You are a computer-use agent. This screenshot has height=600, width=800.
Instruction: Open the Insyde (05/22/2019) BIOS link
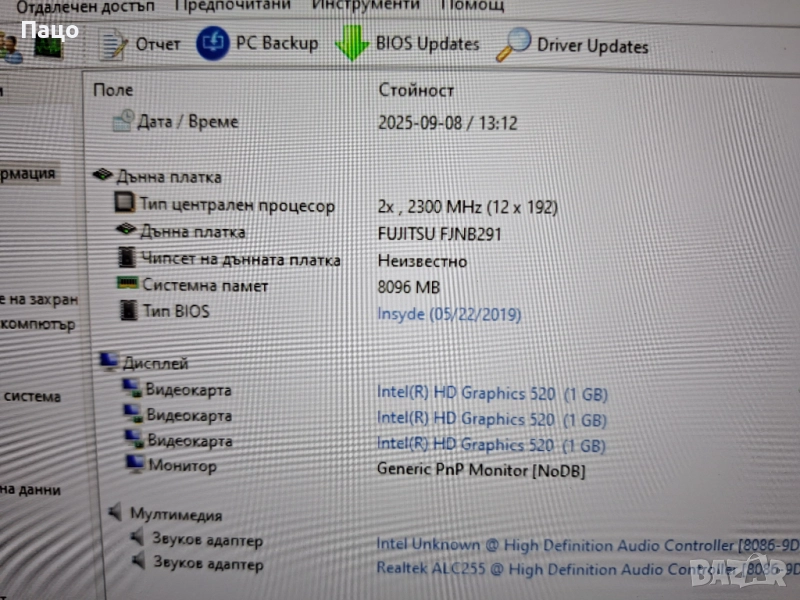coord(449,314)
